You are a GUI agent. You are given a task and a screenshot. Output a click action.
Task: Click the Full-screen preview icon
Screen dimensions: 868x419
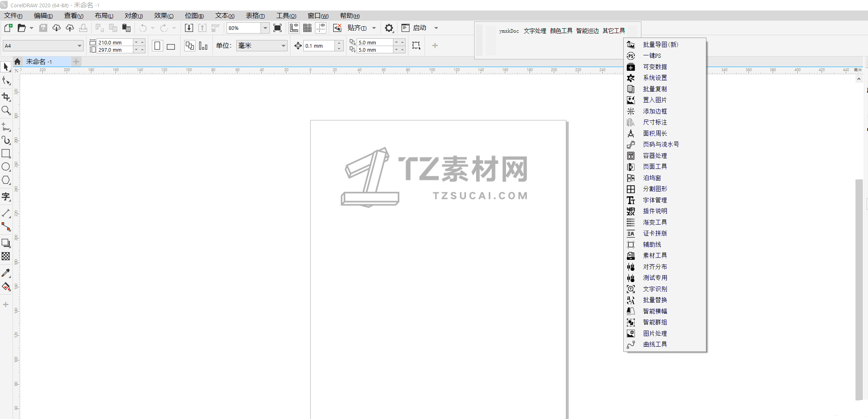(277, 28)
